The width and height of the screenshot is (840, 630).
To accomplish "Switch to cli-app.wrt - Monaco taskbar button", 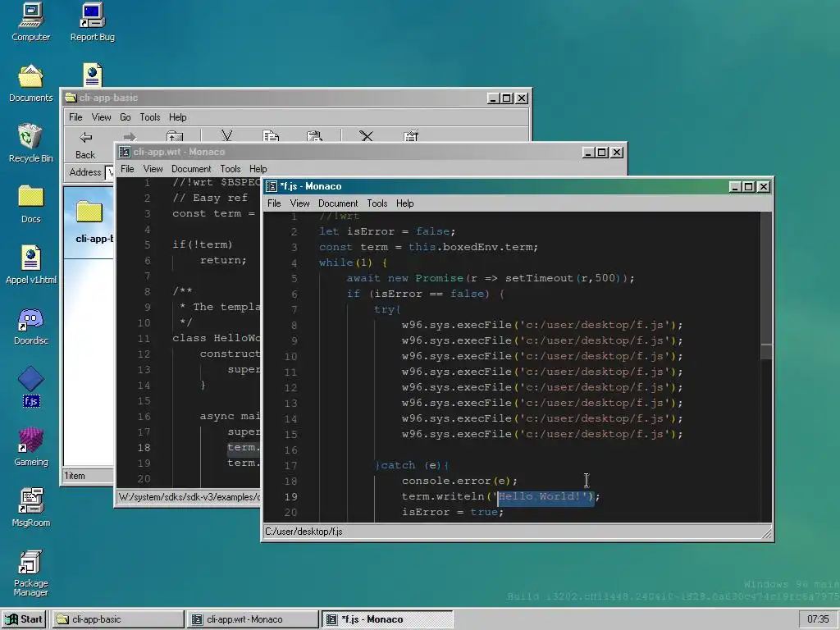I will click(x=253, y=619).
